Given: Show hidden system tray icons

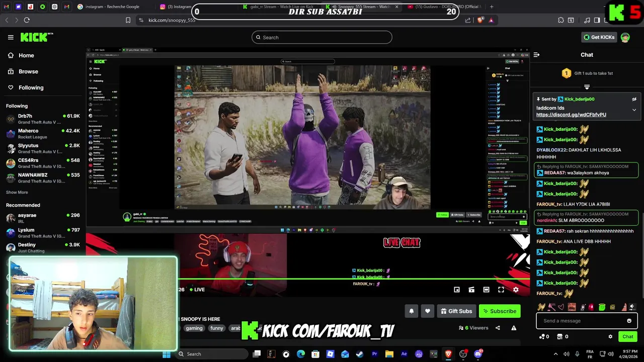Looking at the screenshot, I should tap(555, 354).
